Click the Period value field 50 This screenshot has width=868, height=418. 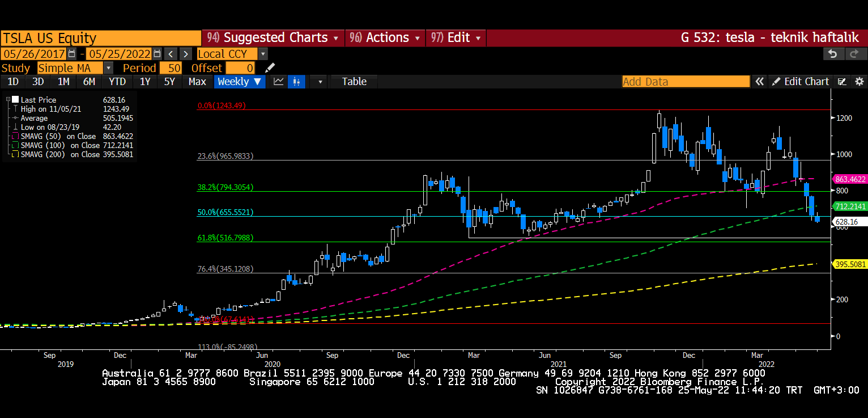click(x=171, y=68)
